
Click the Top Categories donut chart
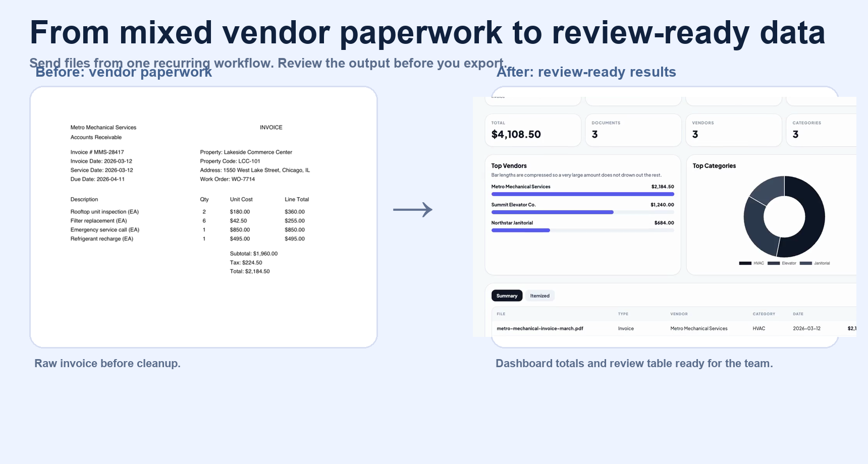(784, 217)
